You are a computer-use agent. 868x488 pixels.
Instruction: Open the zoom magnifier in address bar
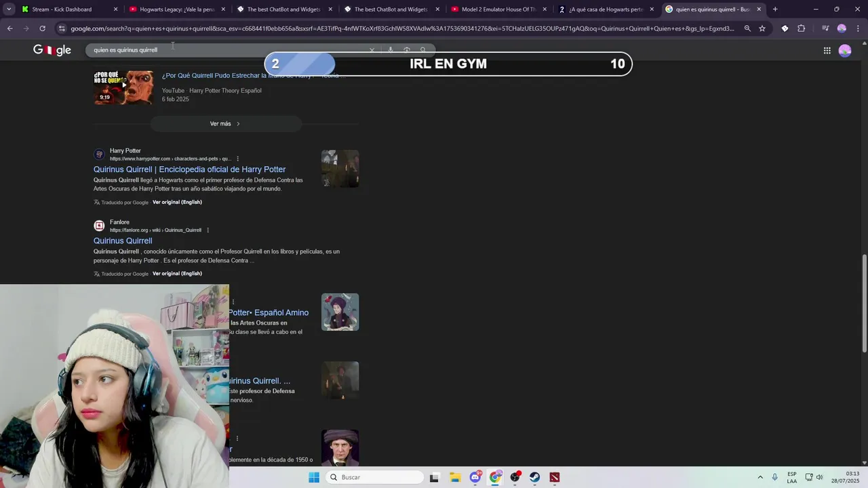747,28
